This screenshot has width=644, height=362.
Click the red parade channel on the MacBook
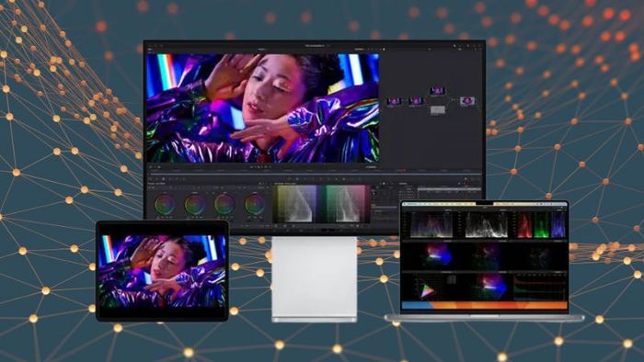point(525,225)
